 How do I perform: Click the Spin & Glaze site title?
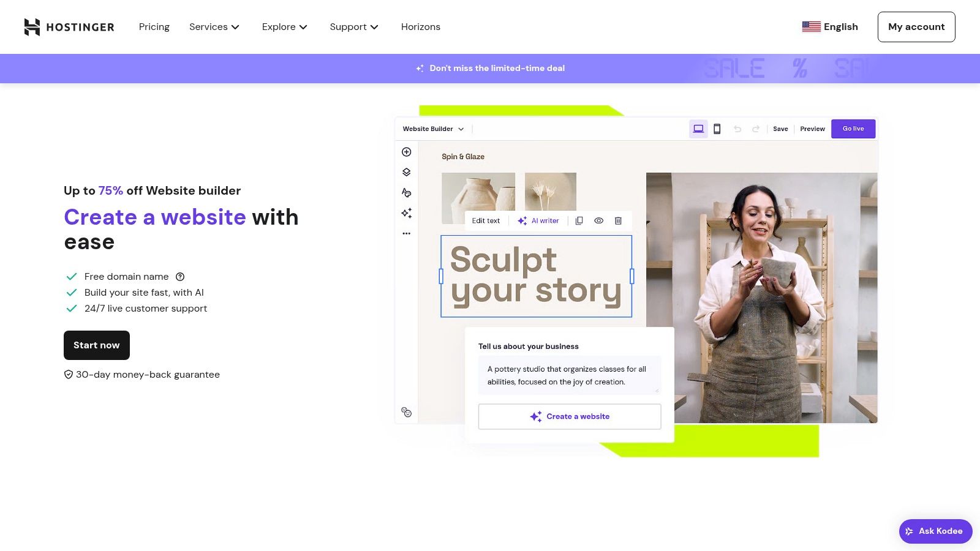coord(463,157)
